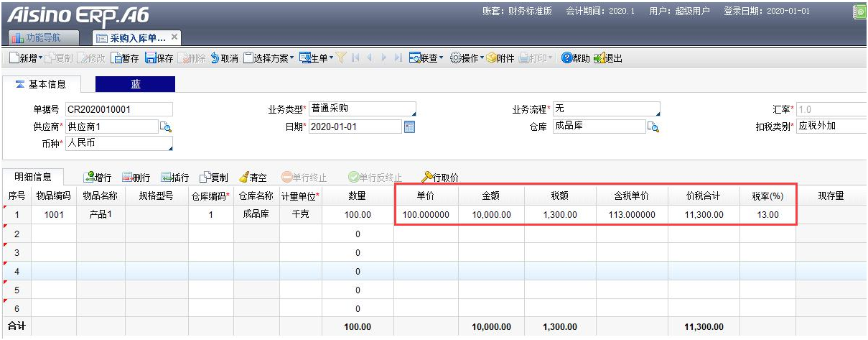Go to the next record arrow
Image resolution: width=868 pixels, height=340 pixels.
tap(384, 58)
